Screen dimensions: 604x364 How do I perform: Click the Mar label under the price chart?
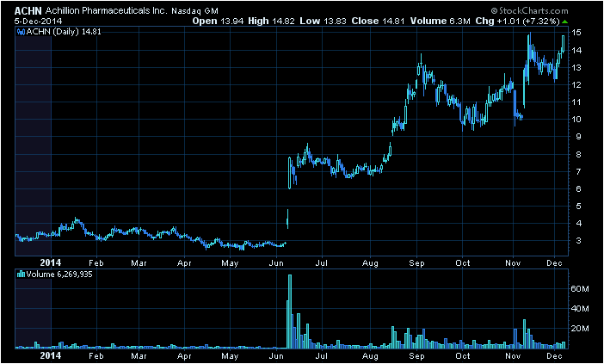point(139,263)
